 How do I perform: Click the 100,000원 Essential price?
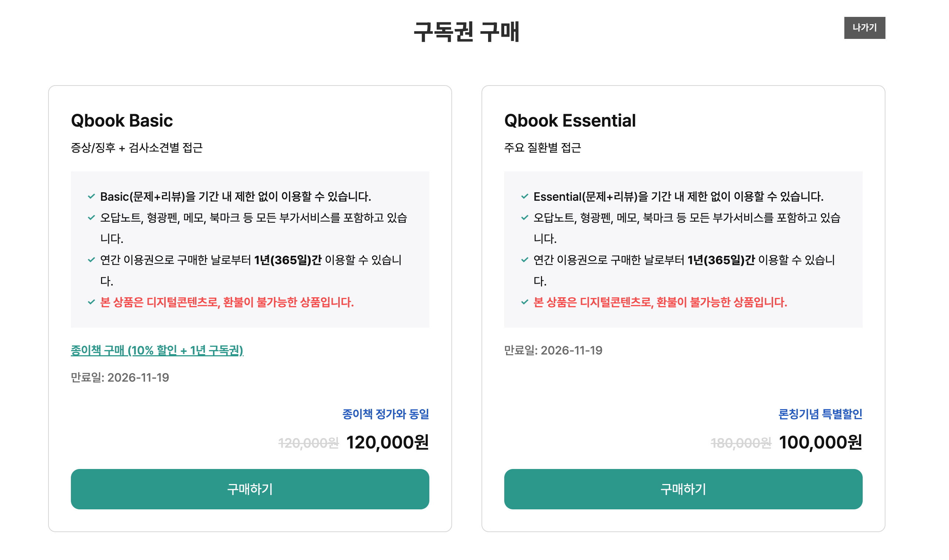click(x=821, y=443)
